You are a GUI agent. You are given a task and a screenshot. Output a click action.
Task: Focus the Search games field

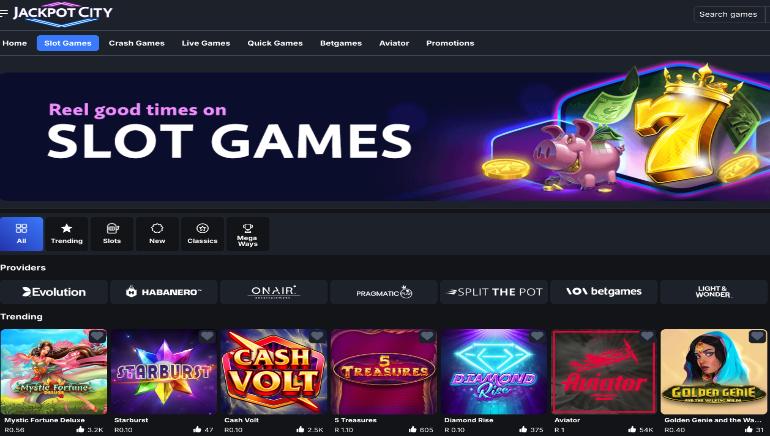point(731,15)
